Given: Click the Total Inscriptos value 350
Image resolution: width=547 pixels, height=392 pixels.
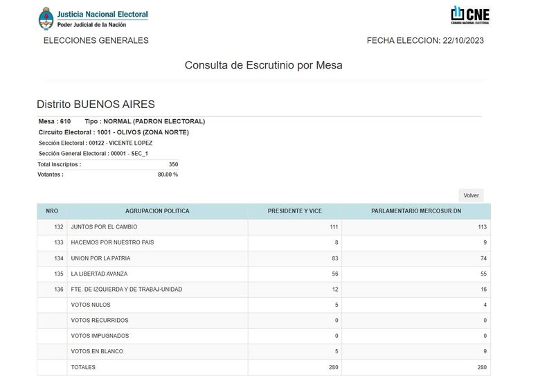Looking at the screenshot, I should click(173, 164).
